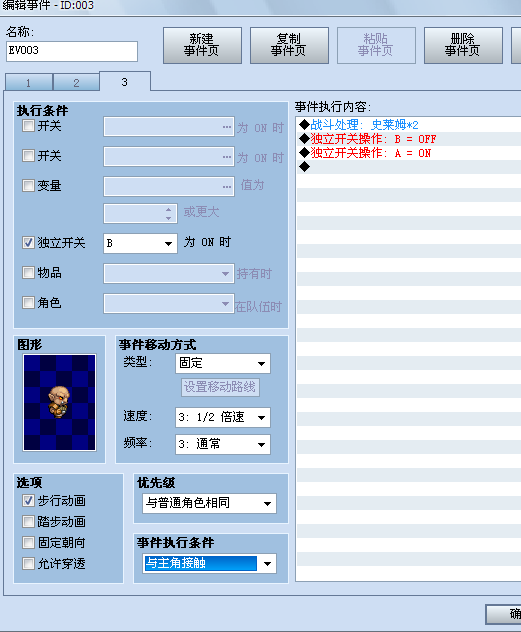Select the 战斗处理：史莱姆*2 command line
The height and width of the screenshot is (632, 521).
409,125
